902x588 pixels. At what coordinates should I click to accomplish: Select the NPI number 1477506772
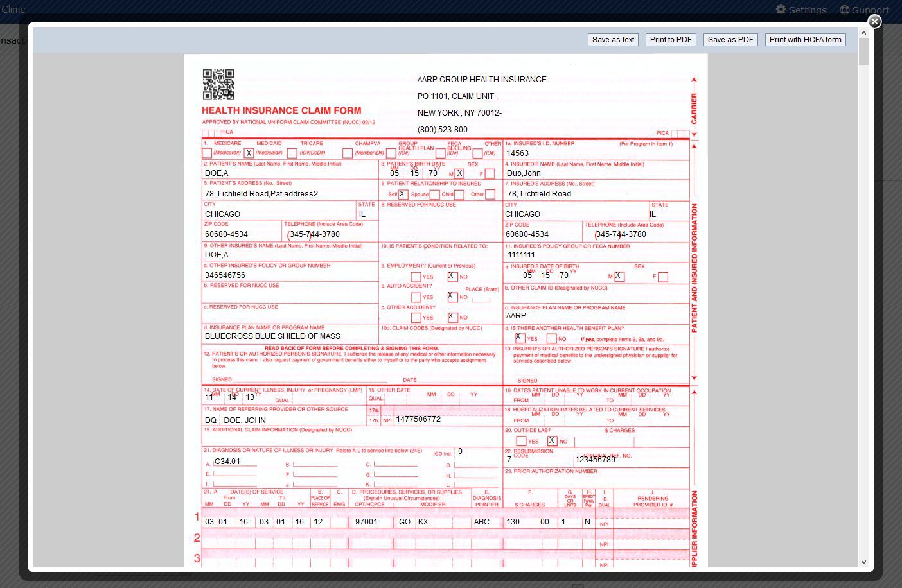418,419
